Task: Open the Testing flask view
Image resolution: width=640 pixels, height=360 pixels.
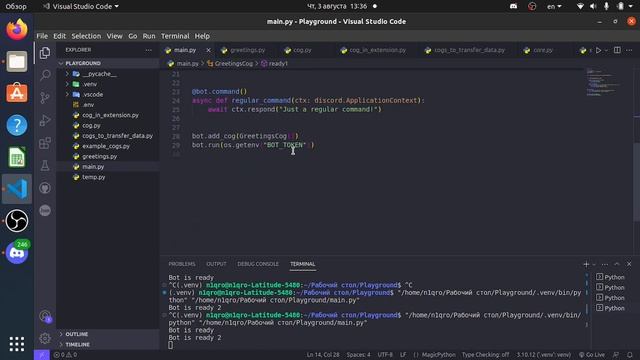Action: pos(45,165)
